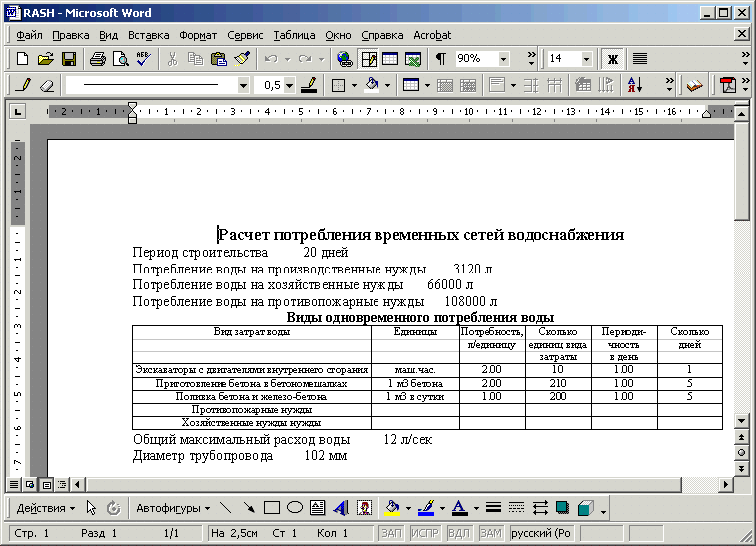
Task: Pick the Select Objects arrow tool
Action: coord(91,508)
